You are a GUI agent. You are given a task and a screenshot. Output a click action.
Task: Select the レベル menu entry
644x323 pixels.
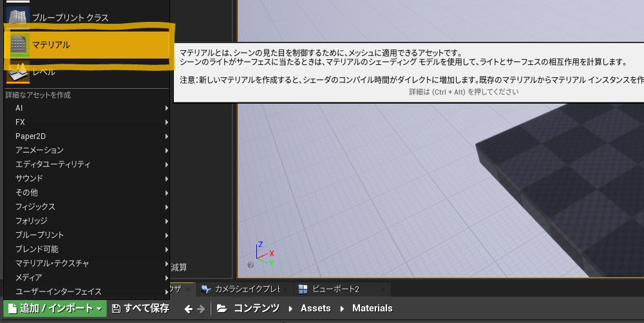[87, 71]
